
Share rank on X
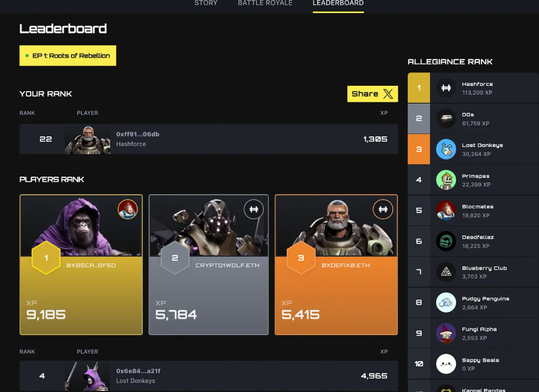tap(373, 94)
